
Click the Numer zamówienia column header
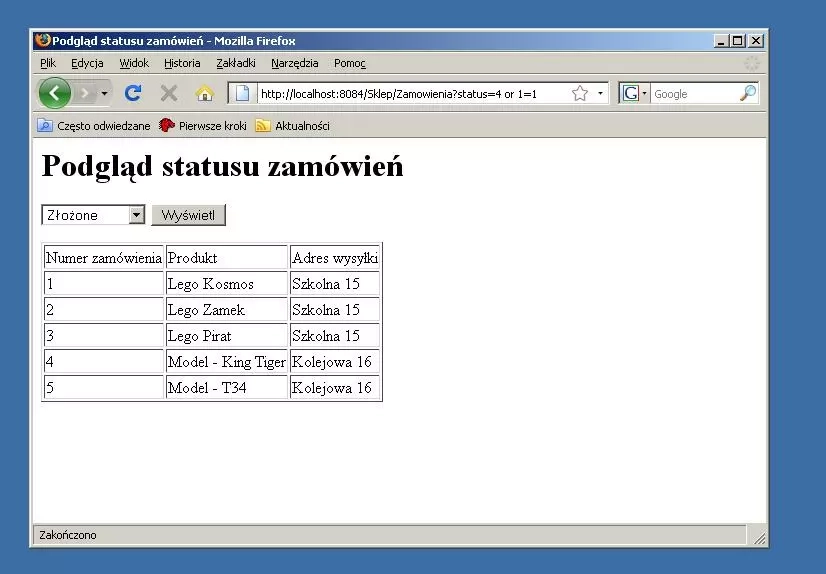(104, 258)
